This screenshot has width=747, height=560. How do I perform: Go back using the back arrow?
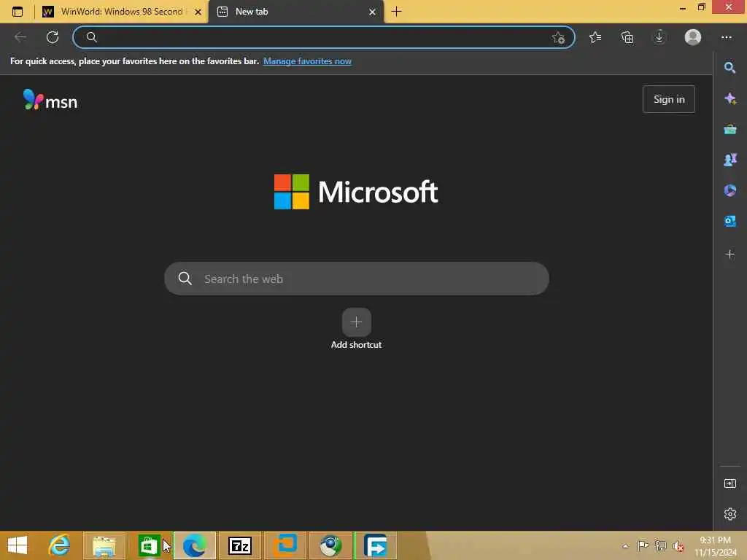(20, 37)
